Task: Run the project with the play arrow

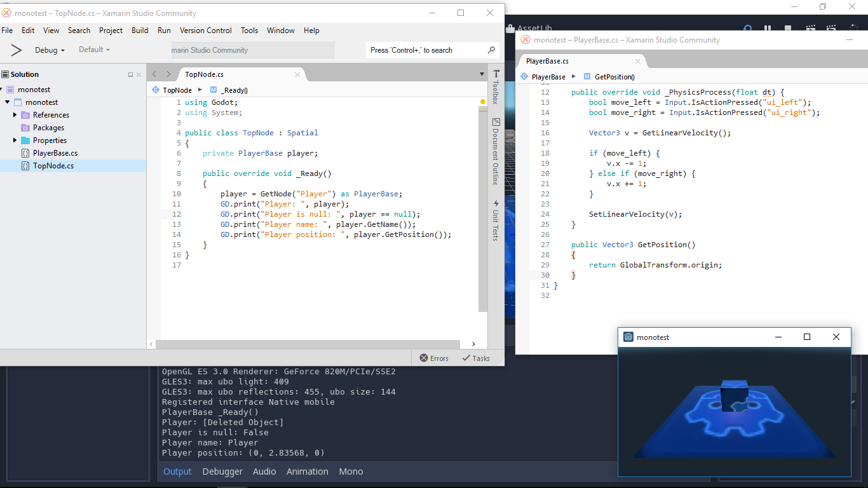Action: coord(15,50)
